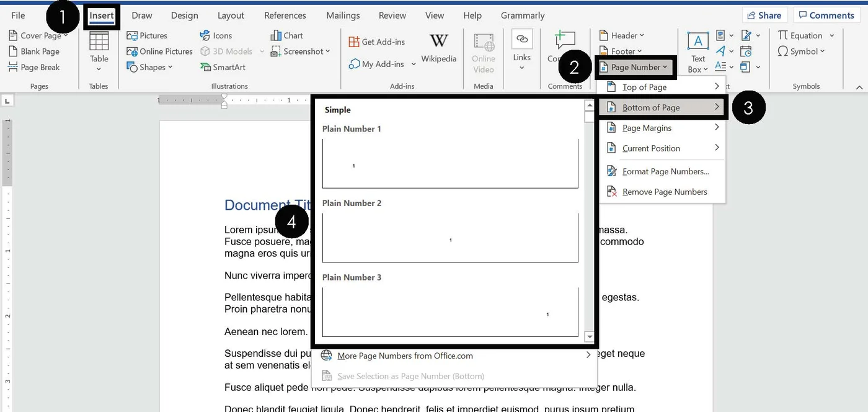This screenshot has height=412, width=868.
Task: Click the Share button
Action: [x=764, y=16]
